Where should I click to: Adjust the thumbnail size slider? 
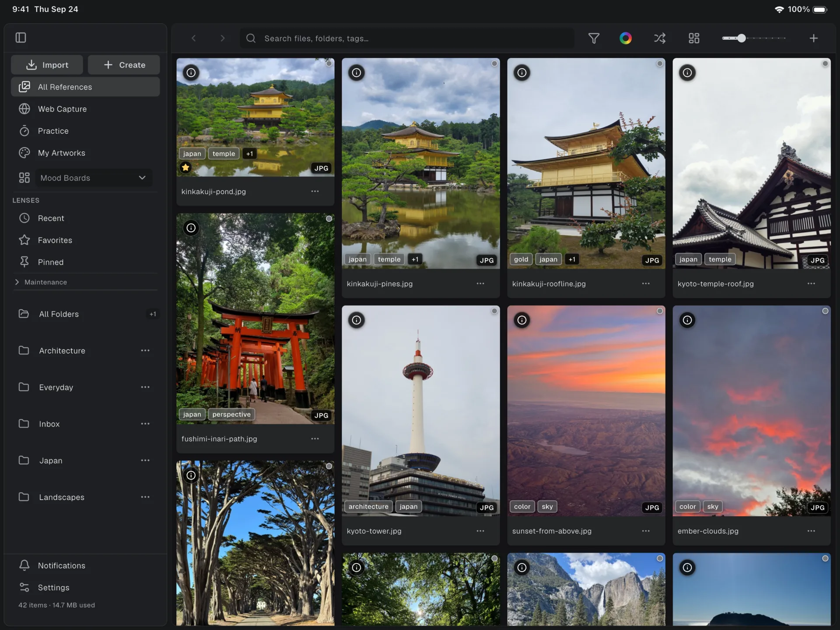click(x=754, y=38)
